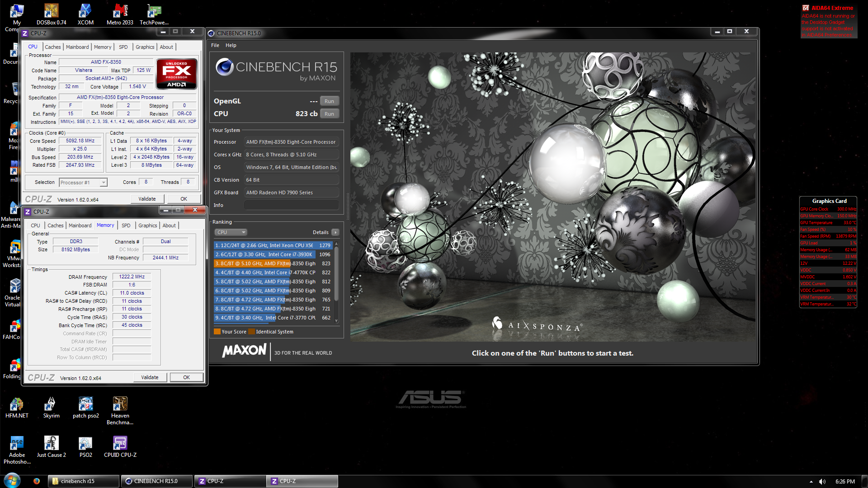
Task: Open the Windows Start orb
Action: click(x=12, y=481)
